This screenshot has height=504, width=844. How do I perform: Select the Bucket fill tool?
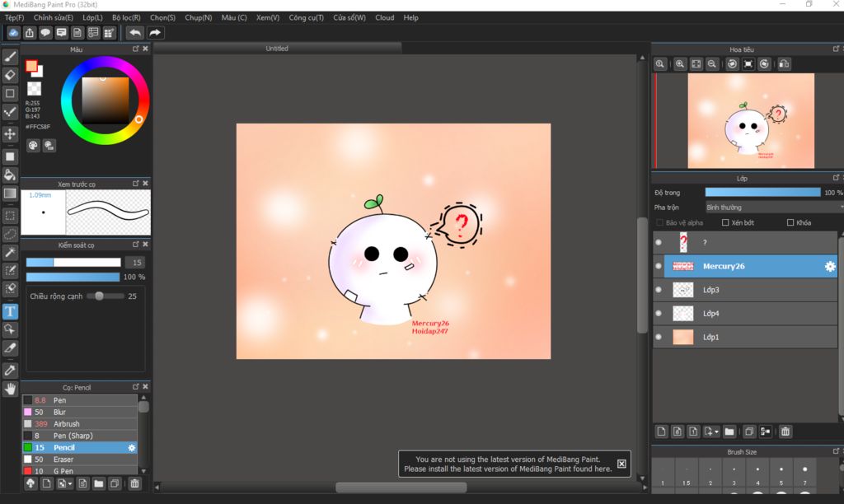[10, 175]
